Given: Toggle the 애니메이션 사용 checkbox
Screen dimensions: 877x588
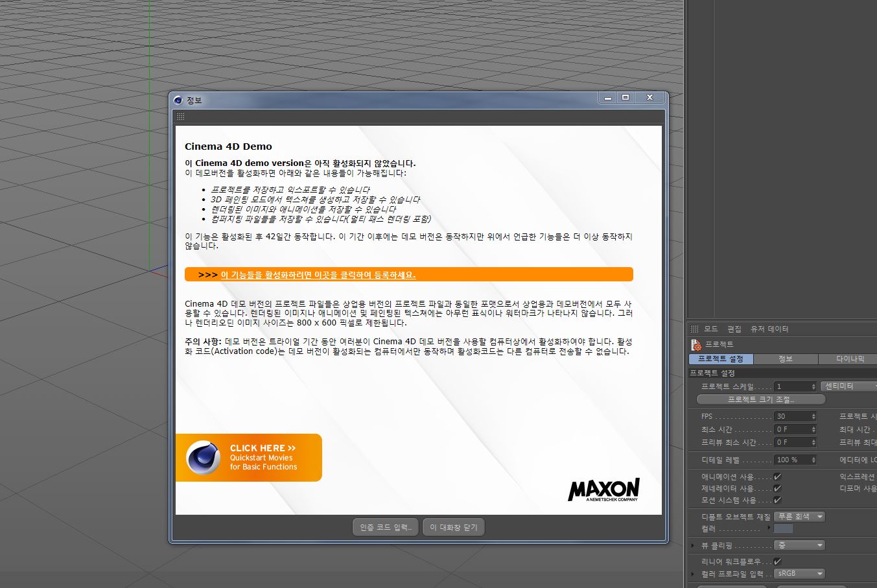Looking at the screenshot, I should pos(777,477).
